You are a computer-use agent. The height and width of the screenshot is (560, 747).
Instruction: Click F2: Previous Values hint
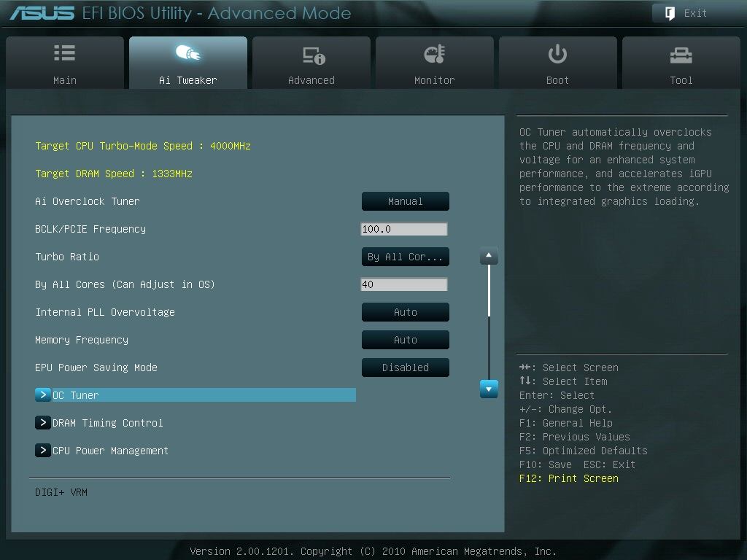pyautogui.click(x=575, y=437)
